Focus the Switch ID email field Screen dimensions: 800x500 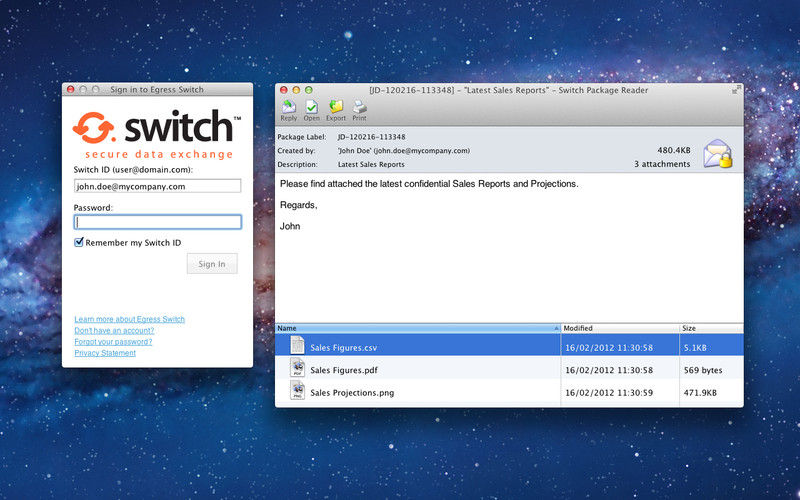(x=157, y=186)
